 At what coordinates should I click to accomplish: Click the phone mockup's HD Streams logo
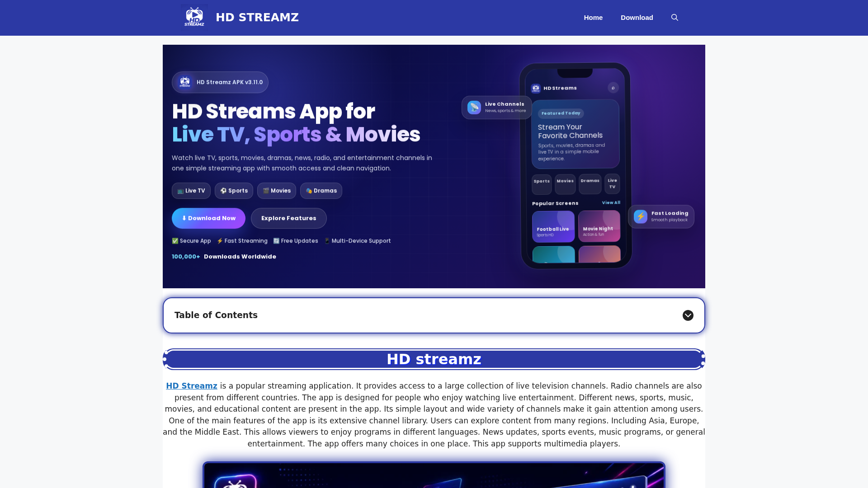(x=536, y=89)
